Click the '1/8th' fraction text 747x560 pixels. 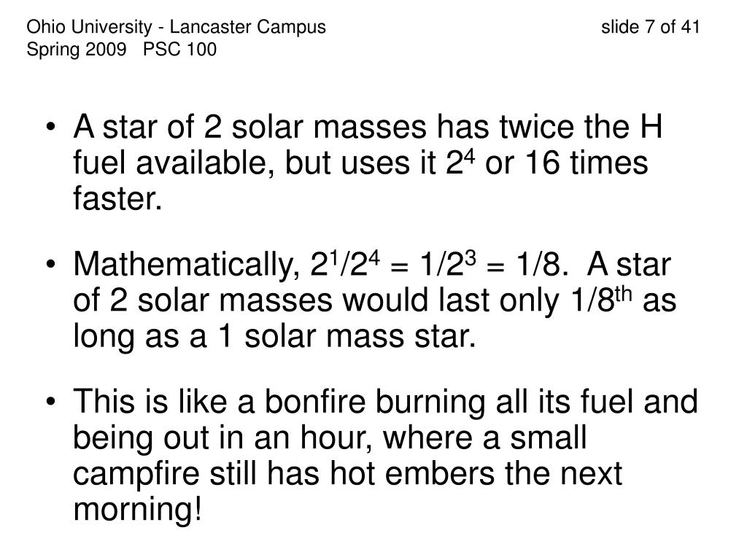coord(601,300)
